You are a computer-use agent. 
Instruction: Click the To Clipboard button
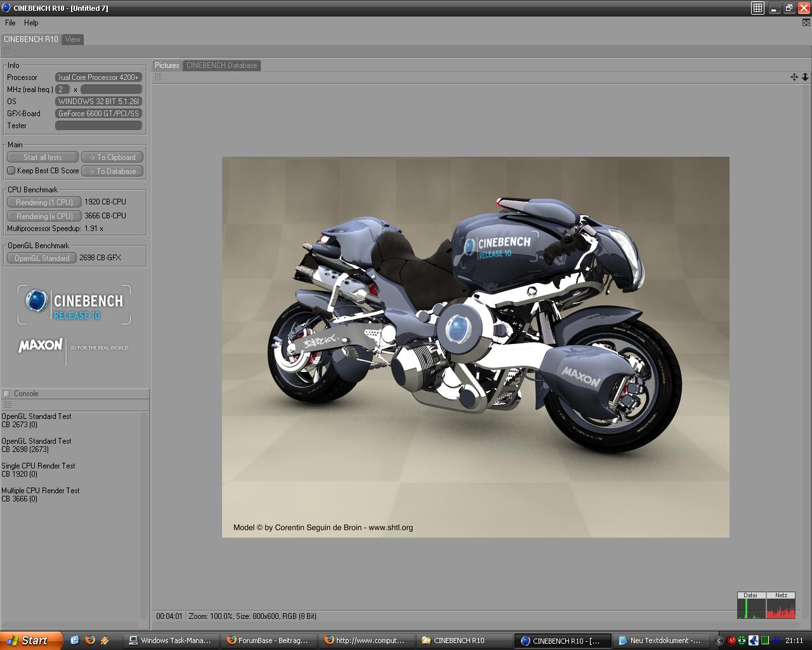[x=112, y=157]
